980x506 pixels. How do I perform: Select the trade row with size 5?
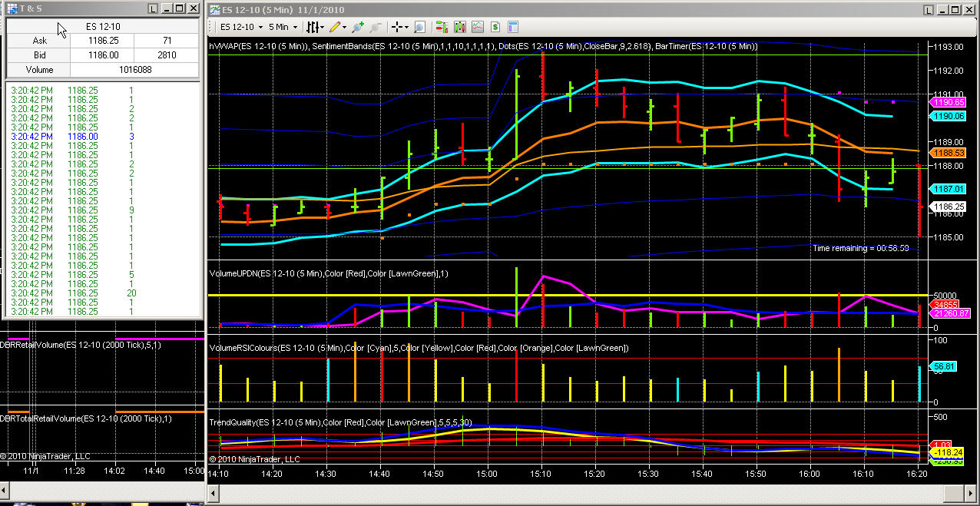click(x=103, y=274)
